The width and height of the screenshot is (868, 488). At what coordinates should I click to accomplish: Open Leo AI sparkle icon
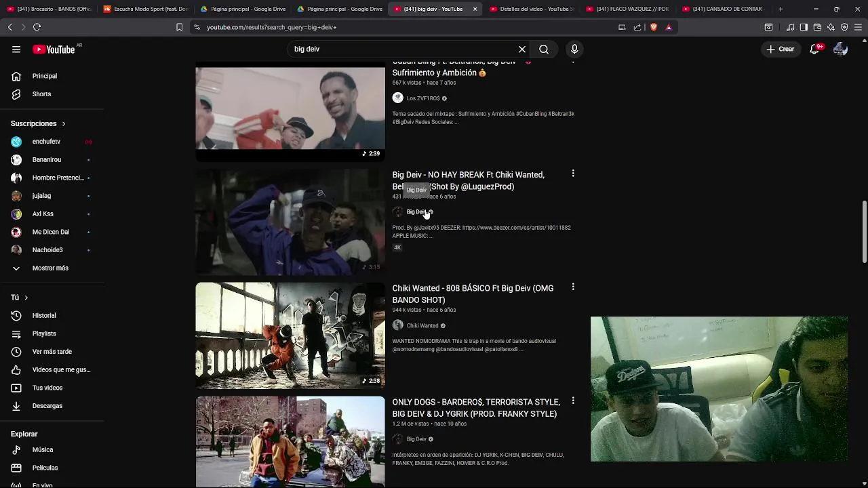[831, 27]
